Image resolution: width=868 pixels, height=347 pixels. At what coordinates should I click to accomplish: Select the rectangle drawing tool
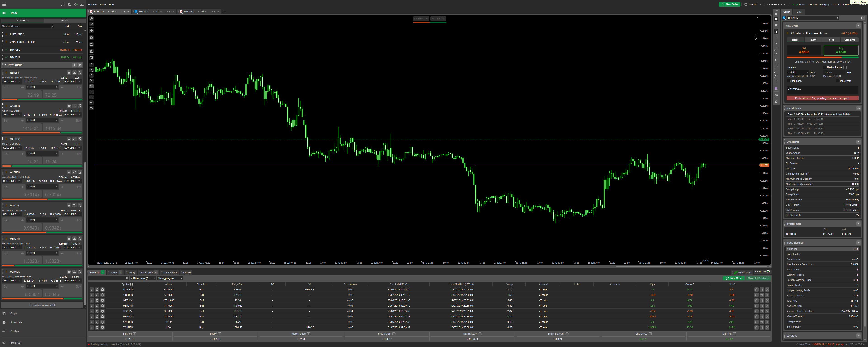point(776,71)
